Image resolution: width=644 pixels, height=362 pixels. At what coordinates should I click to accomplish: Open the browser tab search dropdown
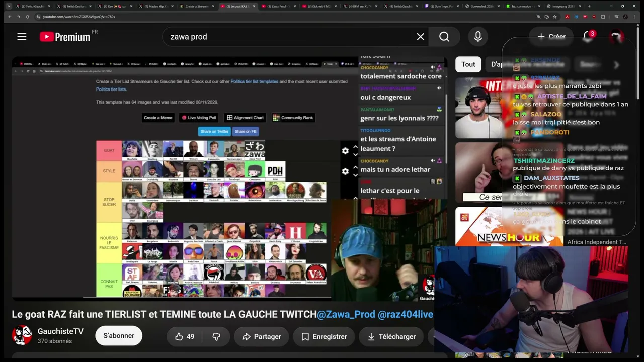tap(9, 6)
